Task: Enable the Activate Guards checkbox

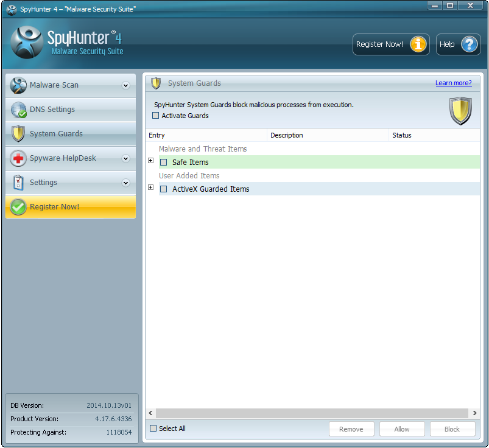Action: point(156,116)
